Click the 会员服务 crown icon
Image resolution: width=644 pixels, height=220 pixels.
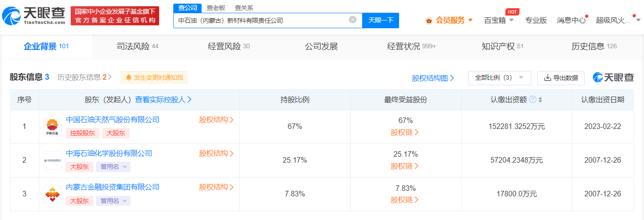pos(429,20)
